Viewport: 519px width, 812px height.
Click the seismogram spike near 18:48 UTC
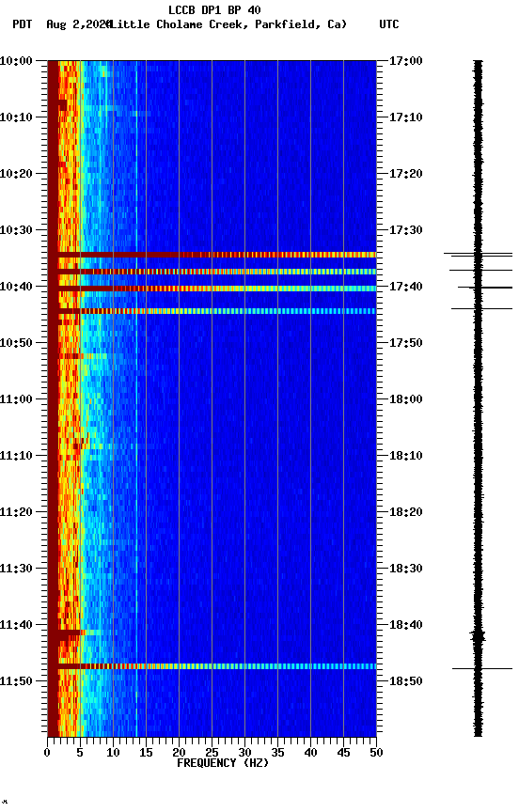pos(482,669)
